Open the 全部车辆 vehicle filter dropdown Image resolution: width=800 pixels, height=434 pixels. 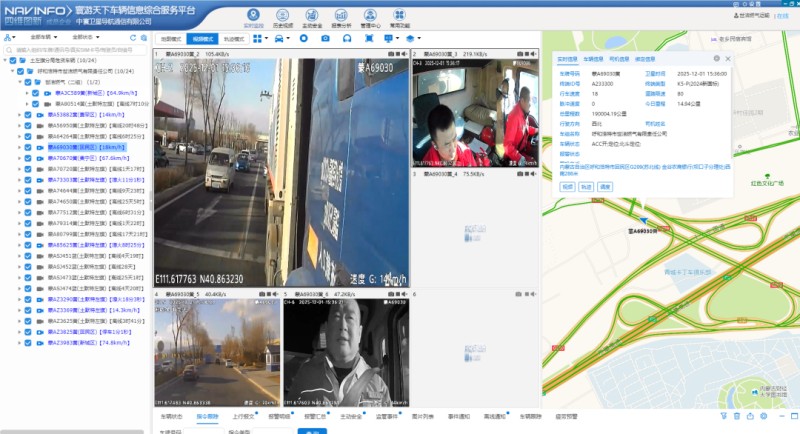coord(43,37)
